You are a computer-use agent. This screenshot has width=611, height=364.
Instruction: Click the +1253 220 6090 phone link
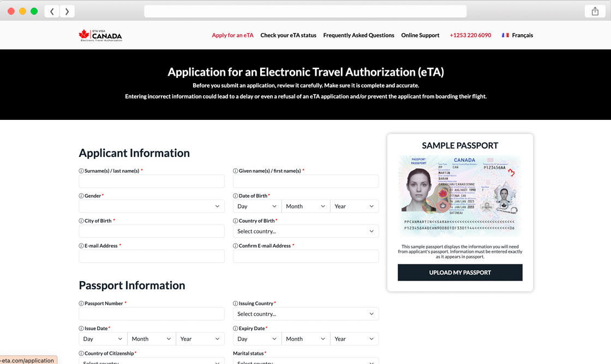[470, 35]
